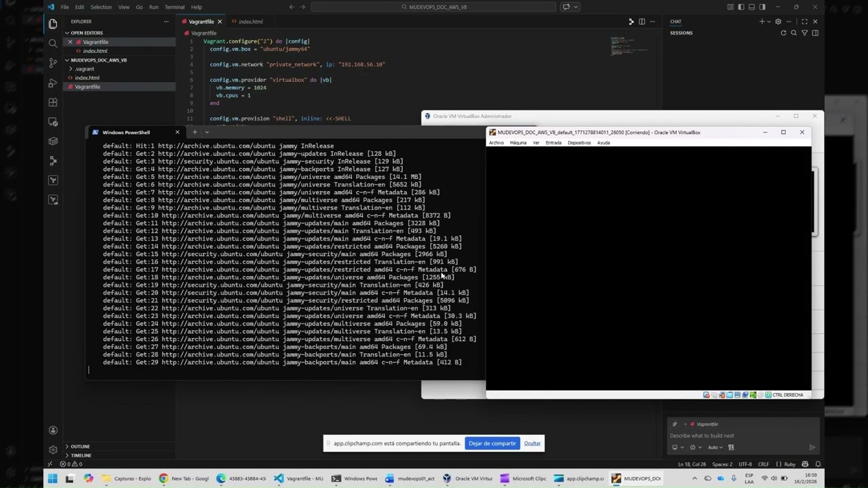Viewport: 868px width, 488px height.
Task: Refresh the chat sessions list
Action: [x=783, y=33]
